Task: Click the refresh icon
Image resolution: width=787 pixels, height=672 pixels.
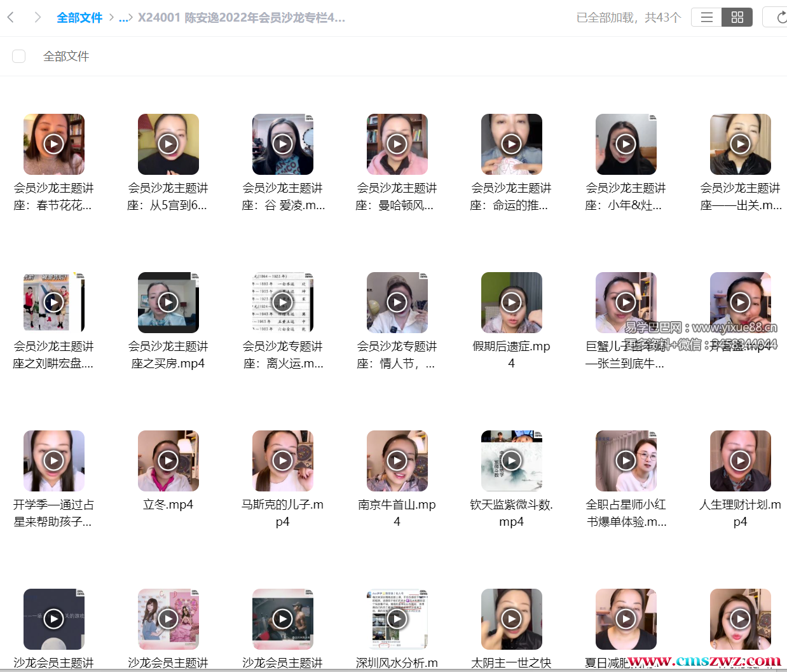Action: pos(781,17)
